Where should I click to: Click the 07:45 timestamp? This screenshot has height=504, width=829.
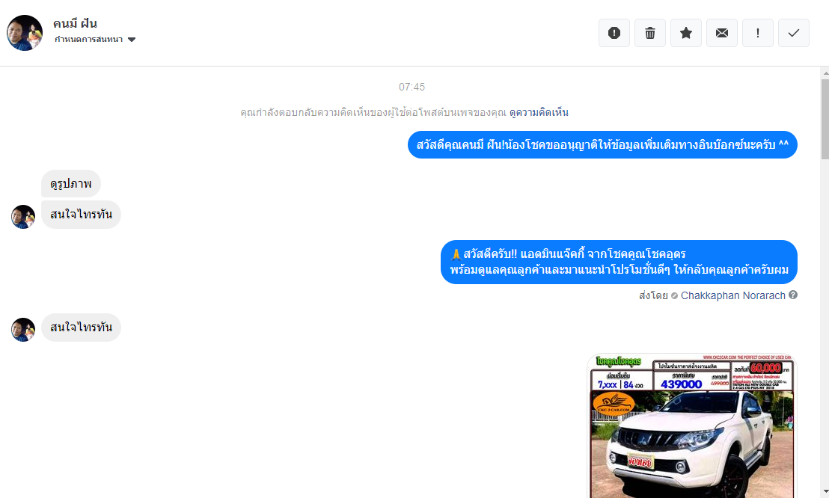click(412, 87)
